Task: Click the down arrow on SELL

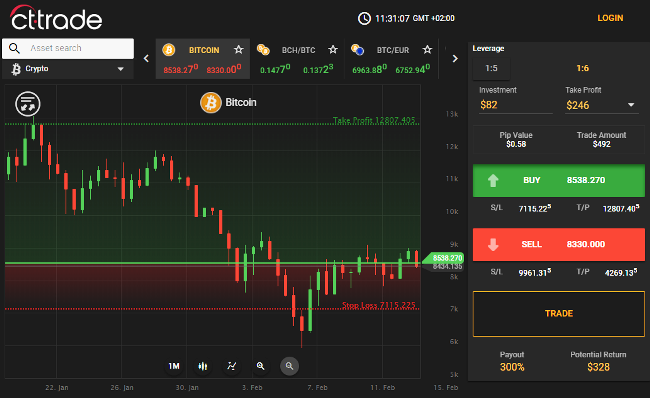Action: pyautogui.click(x=493, y=244)
